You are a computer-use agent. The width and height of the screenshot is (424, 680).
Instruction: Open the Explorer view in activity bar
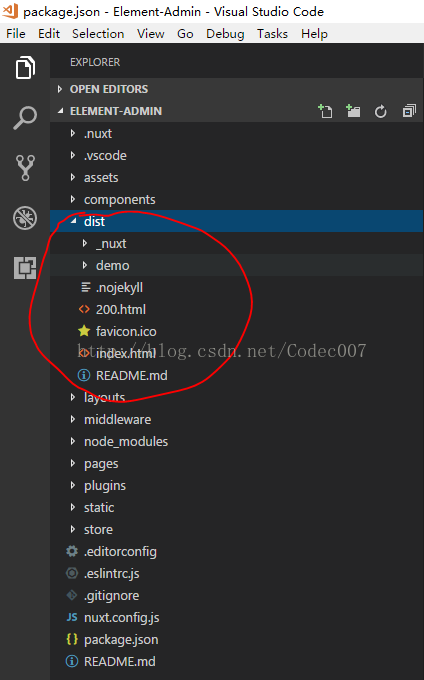pos(25,68)
